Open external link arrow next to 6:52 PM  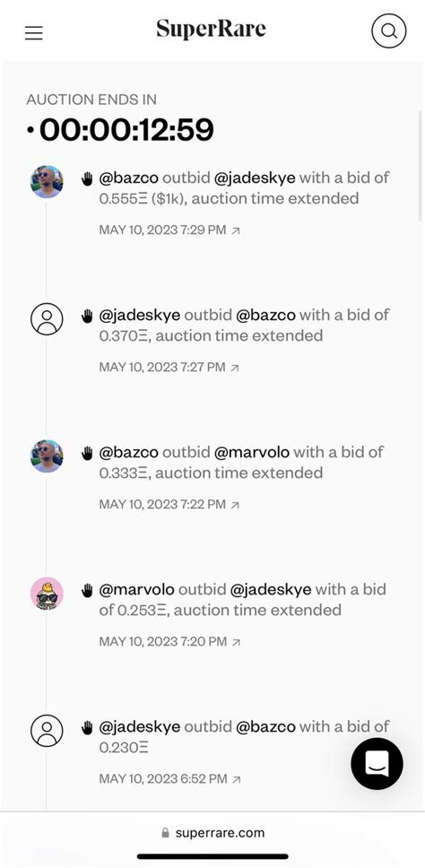click(237, 779)
